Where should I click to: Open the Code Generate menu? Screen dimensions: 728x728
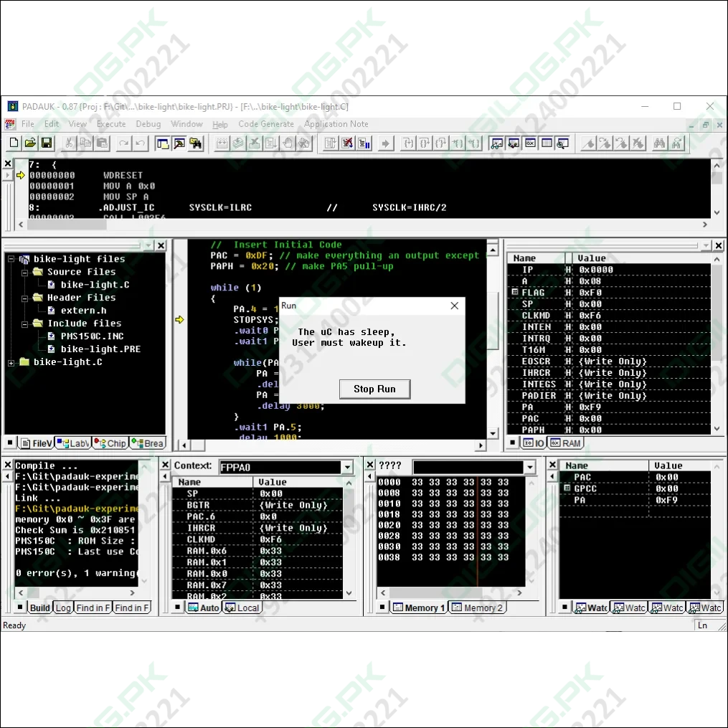point(266,124)
